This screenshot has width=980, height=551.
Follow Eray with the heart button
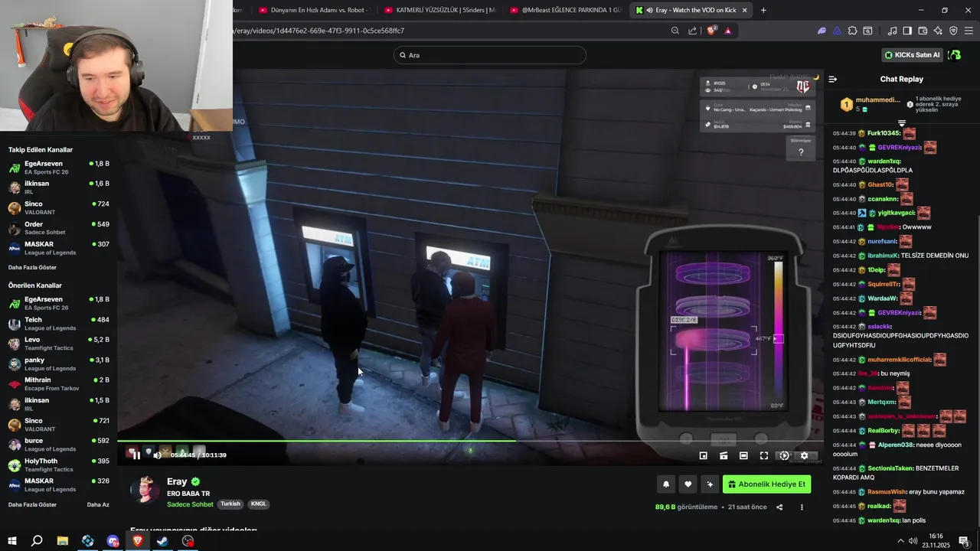pos(688,484)
